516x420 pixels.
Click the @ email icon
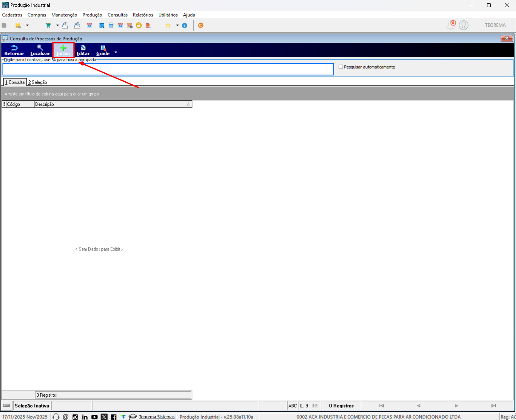tap(66, 417)
